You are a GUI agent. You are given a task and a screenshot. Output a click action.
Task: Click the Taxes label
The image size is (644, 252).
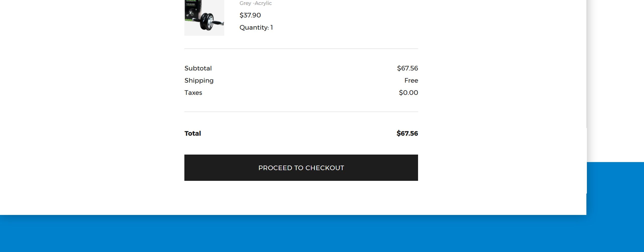(193, 92)
